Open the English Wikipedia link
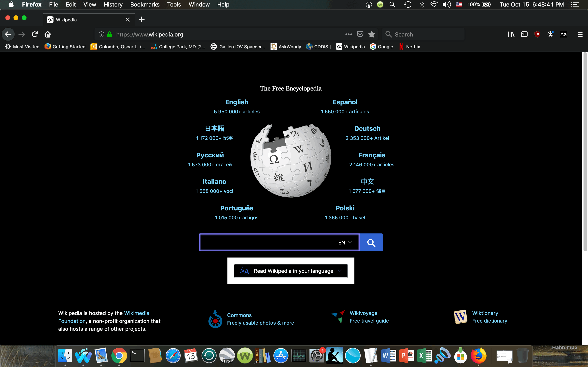The height and width of the screenshot is (367, 588). (x=237, y=102)
